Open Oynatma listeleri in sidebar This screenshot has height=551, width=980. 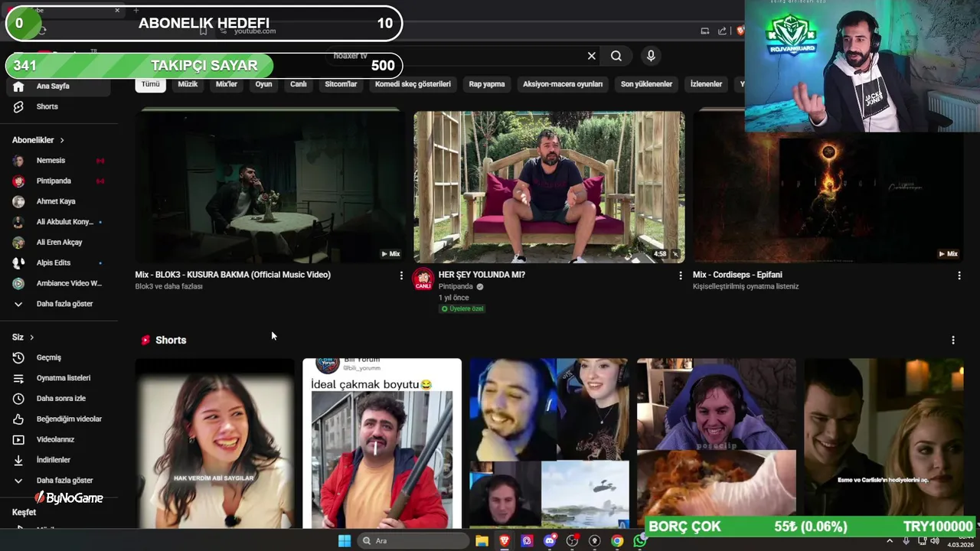point(59,378)
